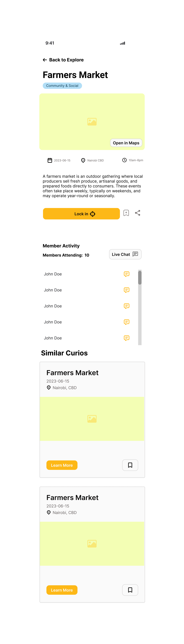
Task: Click Learn More on second similar card
Action: [x=62, y=590]
